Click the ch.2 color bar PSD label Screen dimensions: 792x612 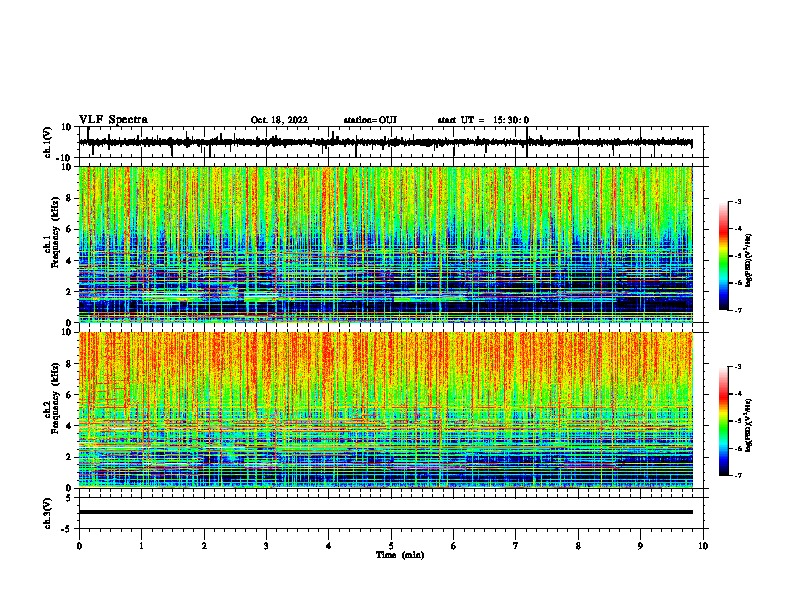[749, 425]
